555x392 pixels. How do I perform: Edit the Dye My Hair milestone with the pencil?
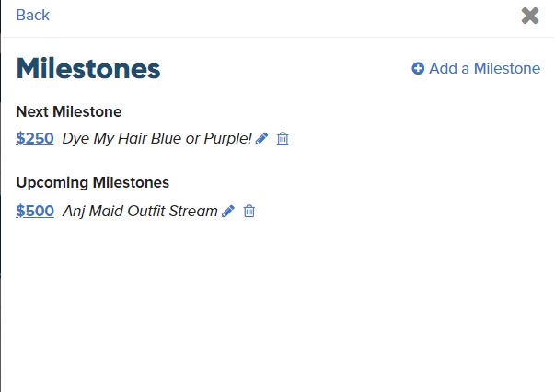[262, 139]
